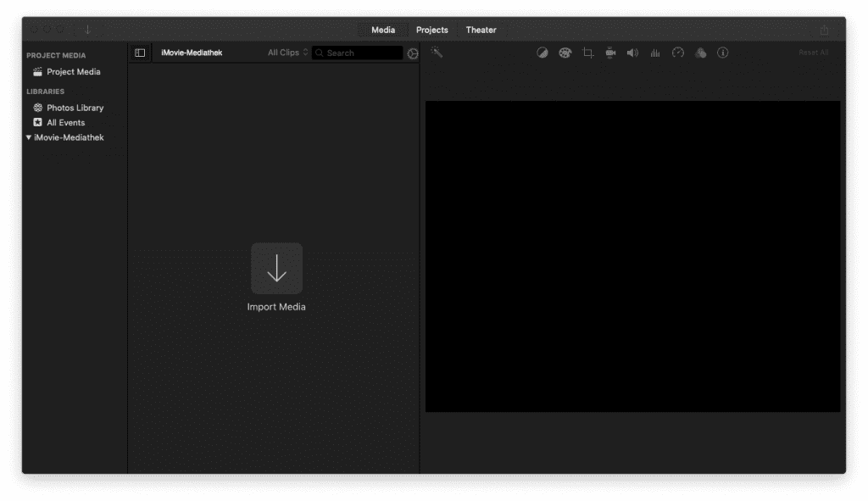Switch to the Projects tab
Image resolution: width=868 pixels, height=501 pixels.
tap(432, 30)
